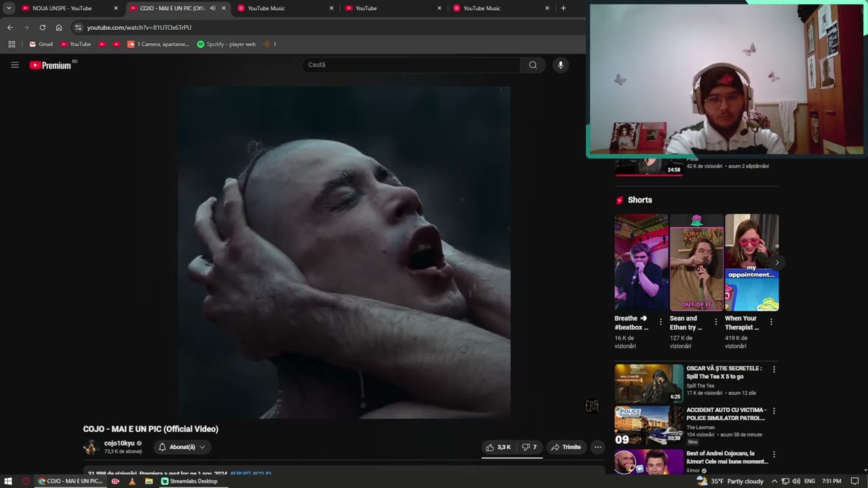Like the video (3,3 K thumbs up)

click(x=498, y=447)
